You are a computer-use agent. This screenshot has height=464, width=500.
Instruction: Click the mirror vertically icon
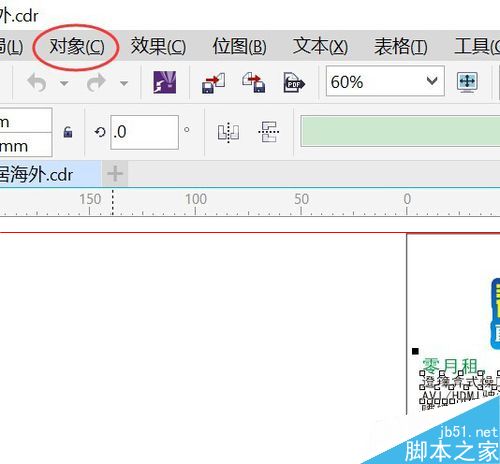click(x=269, y=132)
